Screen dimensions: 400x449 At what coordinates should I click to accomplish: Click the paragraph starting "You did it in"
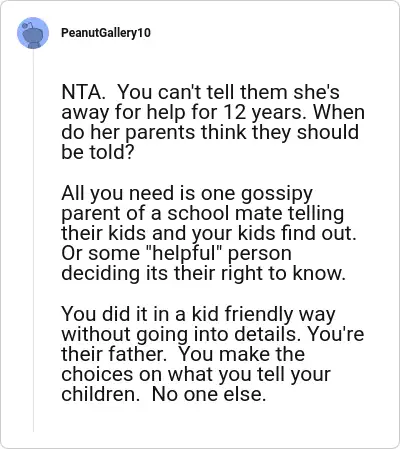212,354
